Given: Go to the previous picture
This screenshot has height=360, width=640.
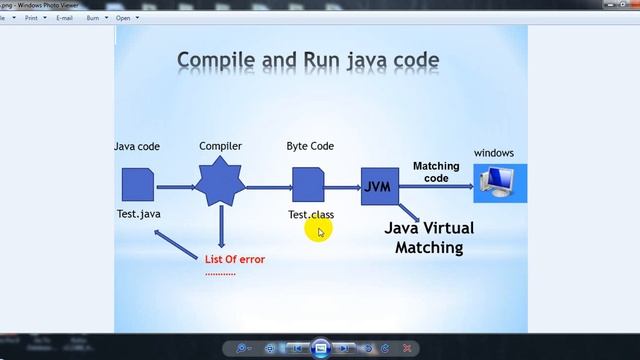Looking at the screenshot, I should 297,348.
